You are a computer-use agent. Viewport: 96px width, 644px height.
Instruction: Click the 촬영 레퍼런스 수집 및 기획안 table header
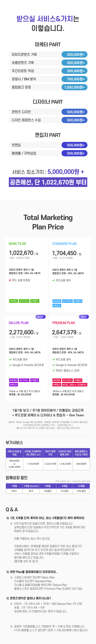tap(81, 453)
